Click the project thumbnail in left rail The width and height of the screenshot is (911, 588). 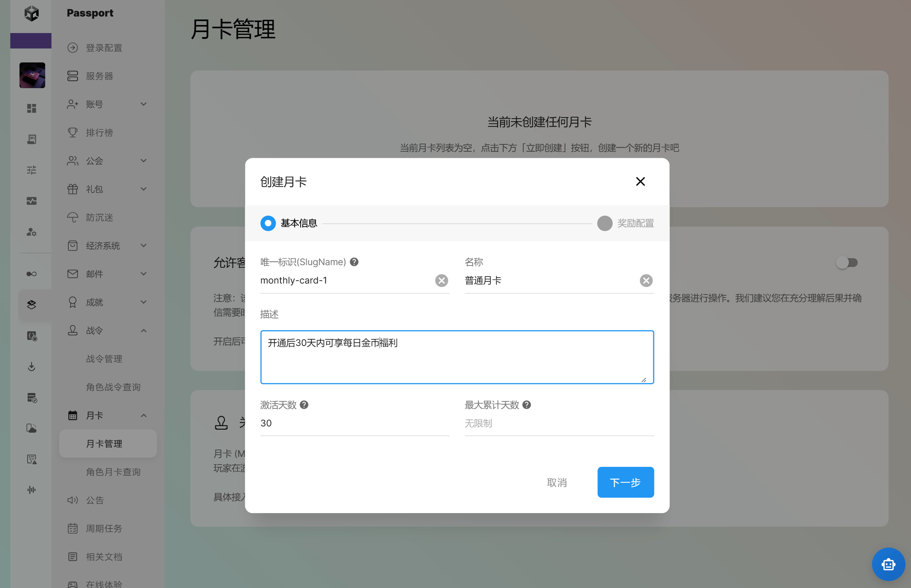pos(32,75)
